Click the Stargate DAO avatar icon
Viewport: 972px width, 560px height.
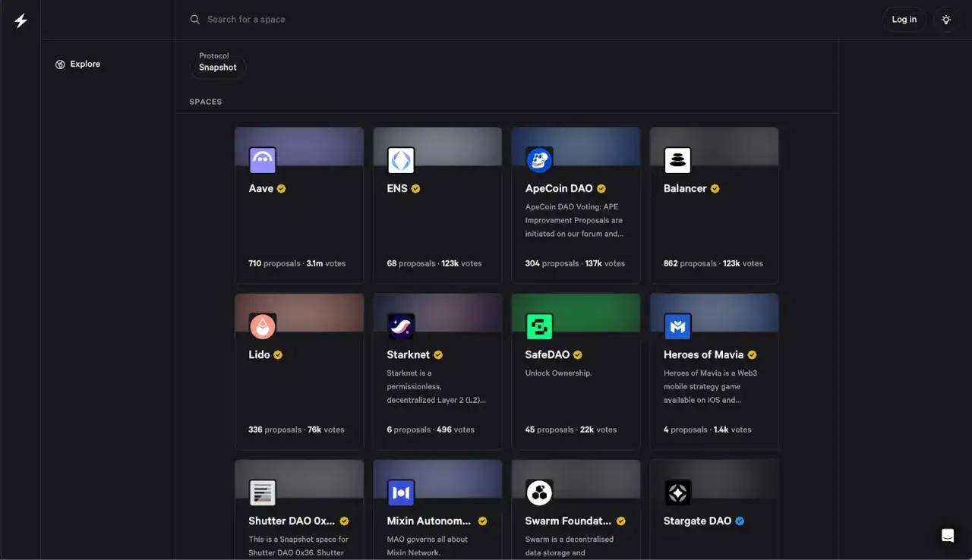[677, 492]
